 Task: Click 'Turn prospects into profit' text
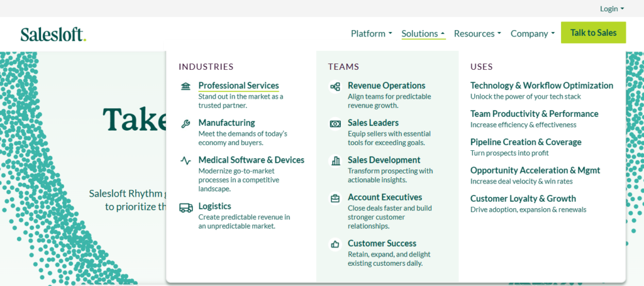[509, 153]
